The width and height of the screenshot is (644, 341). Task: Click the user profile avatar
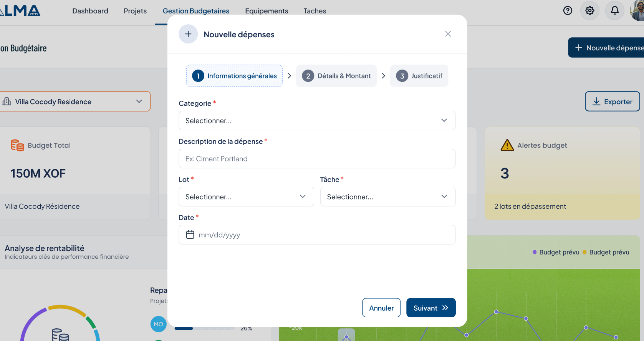[x=638, y=11]
